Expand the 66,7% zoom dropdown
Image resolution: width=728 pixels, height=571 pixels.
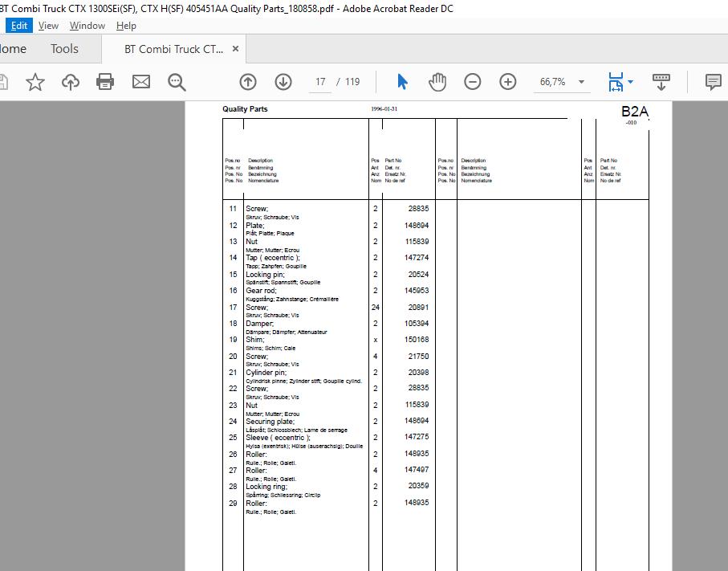point(581,82)
